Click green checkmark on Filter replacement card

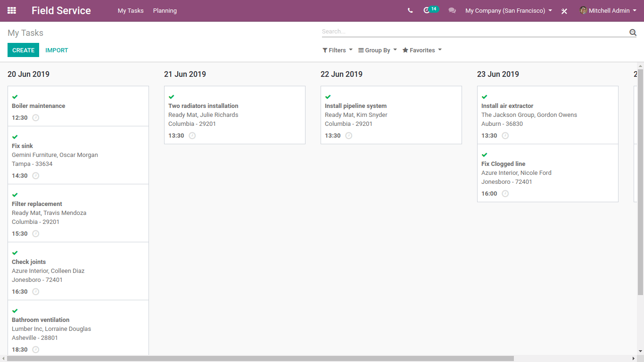pos(15,195)
